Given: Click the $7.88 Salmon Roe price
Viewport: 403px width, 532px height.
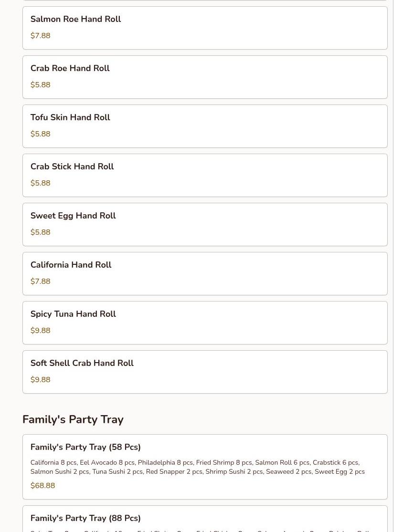Looking at the screenshot, I should (x=40, y=36).
